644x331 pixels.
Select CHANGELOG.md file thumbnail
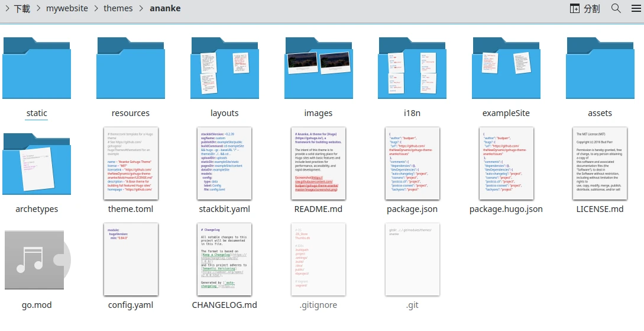[224, 260]
